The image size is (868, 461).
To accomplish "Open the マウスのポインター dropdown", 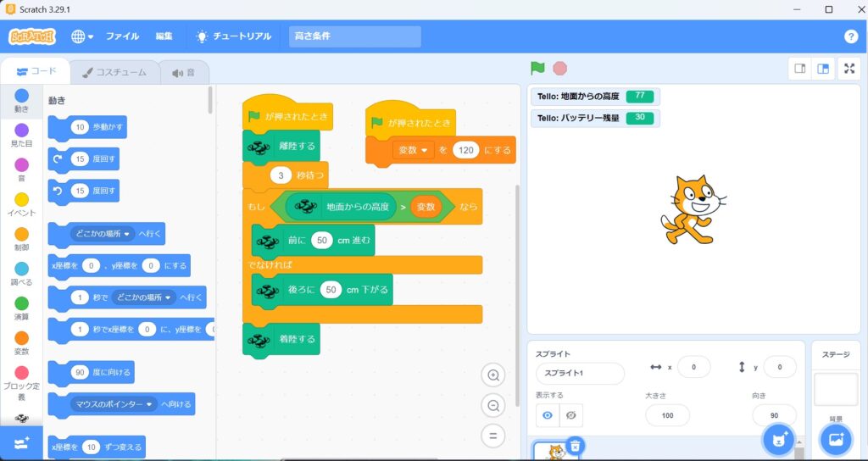I will (x=114, y=404).
